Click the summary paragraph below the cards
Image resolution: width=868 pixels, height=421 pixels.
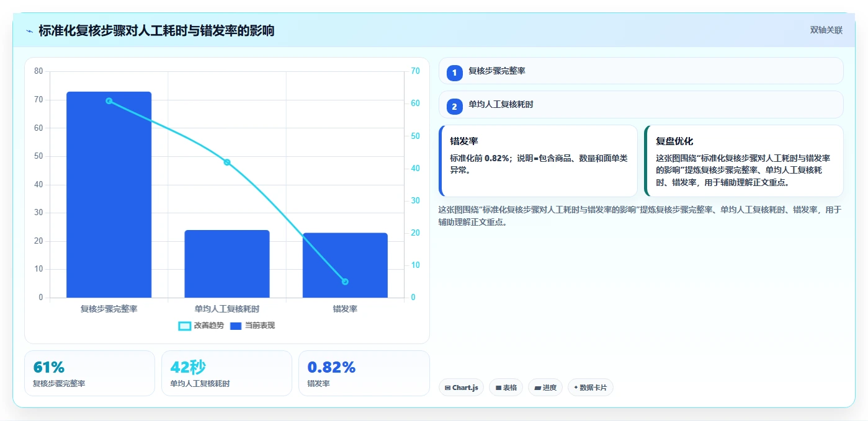coord(640,216)
